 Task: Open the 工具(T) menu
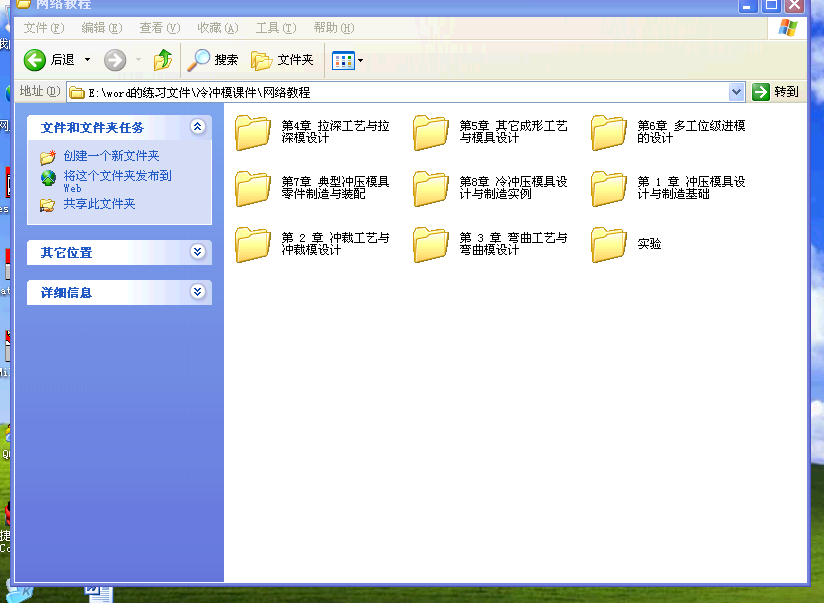coord(276,28)
